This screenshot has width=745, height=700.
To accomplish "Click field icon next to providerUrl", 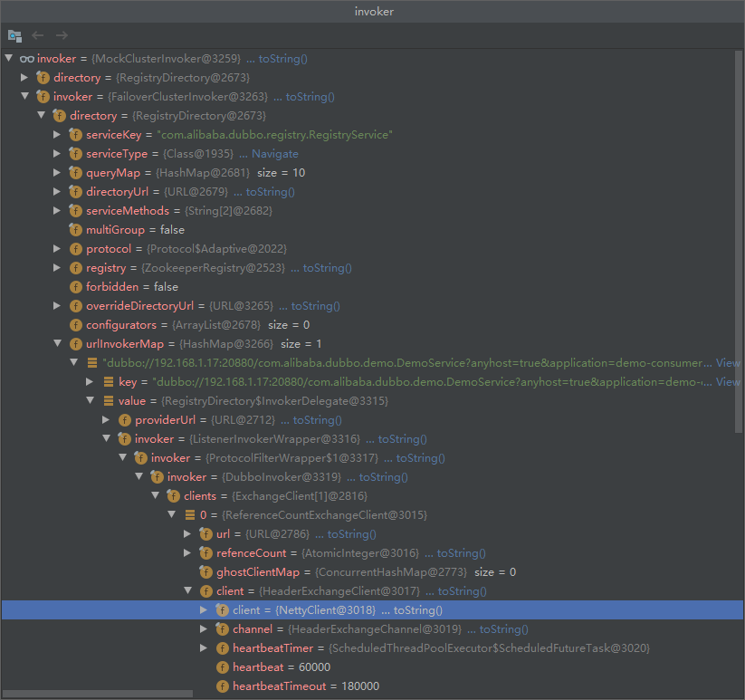I will pyautogui.click(x=125, y=419).
